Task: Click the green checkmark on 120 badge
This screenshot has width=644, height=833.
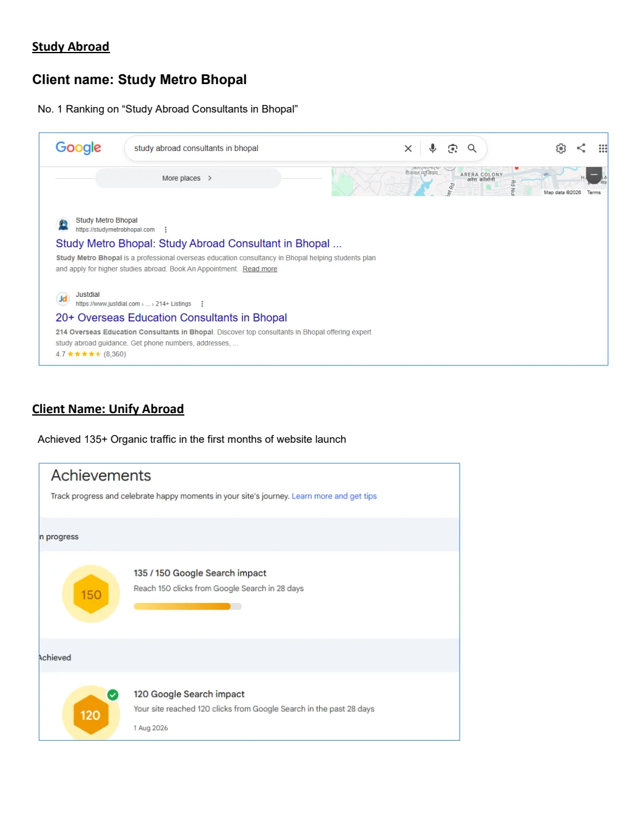Action: click(x=113, y=694)
